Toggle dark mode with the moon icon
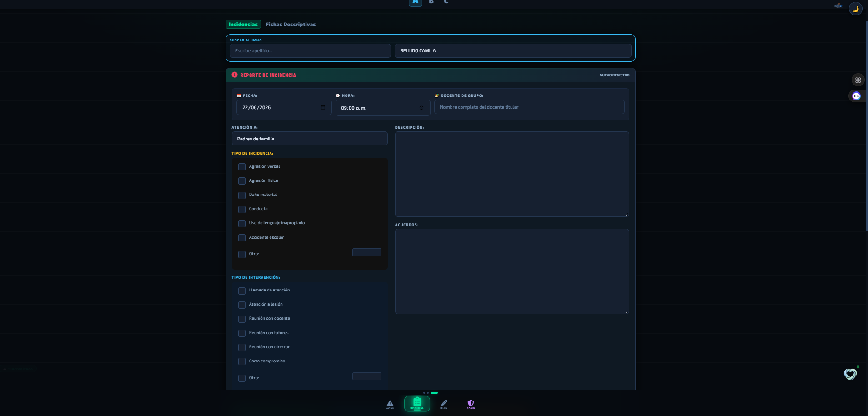The image size is (868, 416). coord(855,9)
